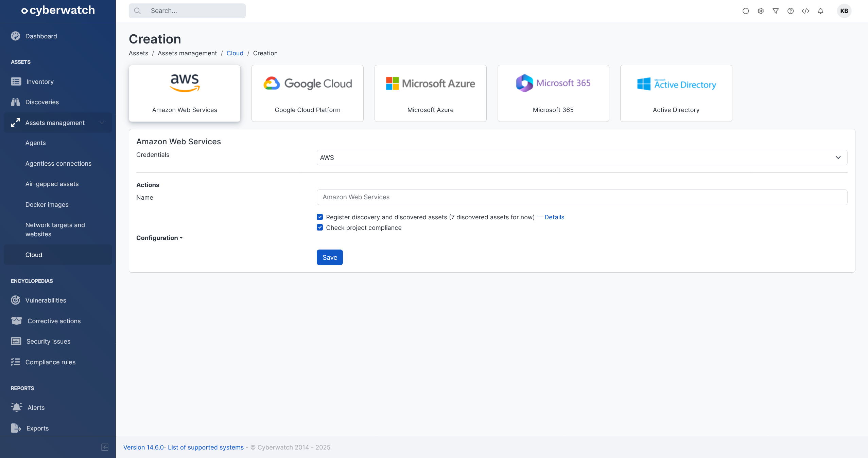Click the Compliance rules checklist icon
The image size is (868, 458).
pyautogui.click(x=15, y=362)
